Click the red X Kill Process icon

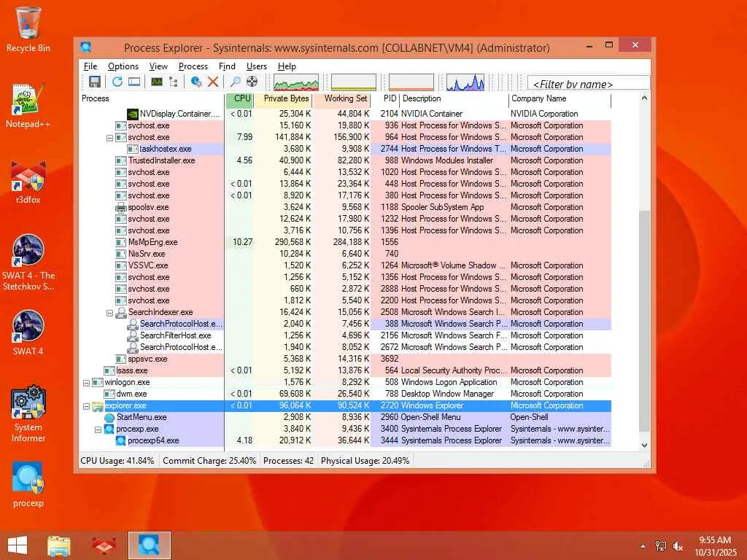pyautogui.click(x=213, y=82)
